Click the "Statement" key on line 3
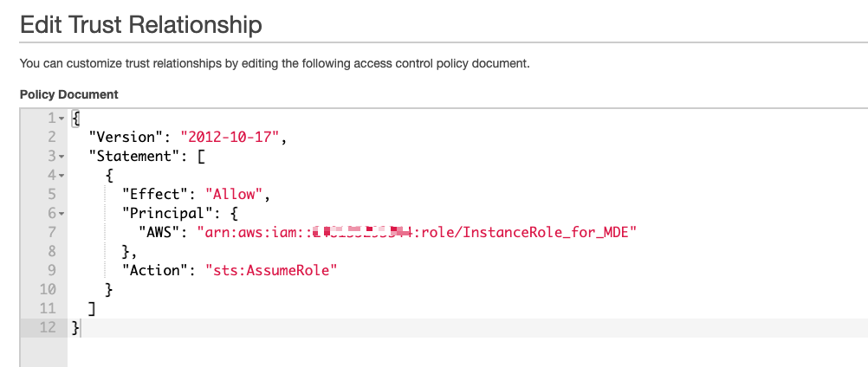This screenshot has height=367, width=868. click(133, 157)
